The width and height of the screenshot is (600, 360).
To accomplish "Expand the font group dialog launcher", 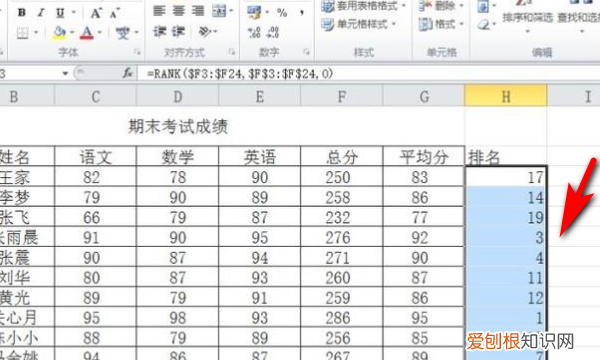I will pos(137,52).
